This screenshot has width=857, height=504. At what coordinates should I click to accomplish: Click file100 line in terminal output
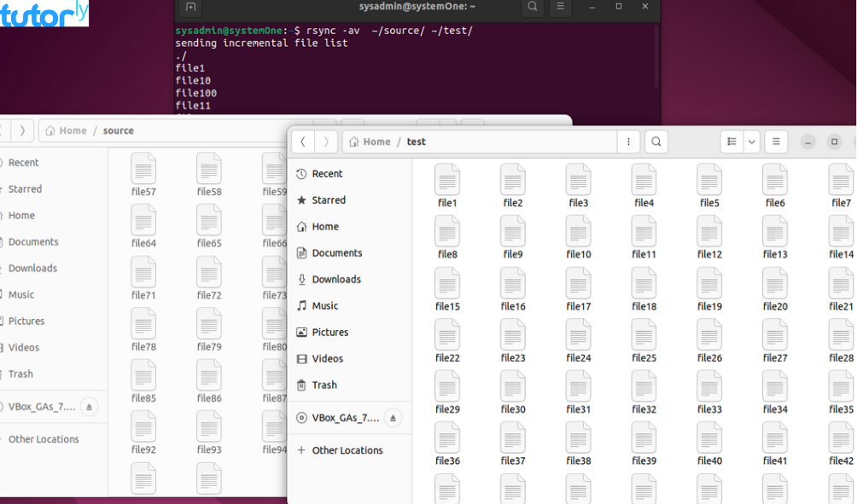click(195, 93)
